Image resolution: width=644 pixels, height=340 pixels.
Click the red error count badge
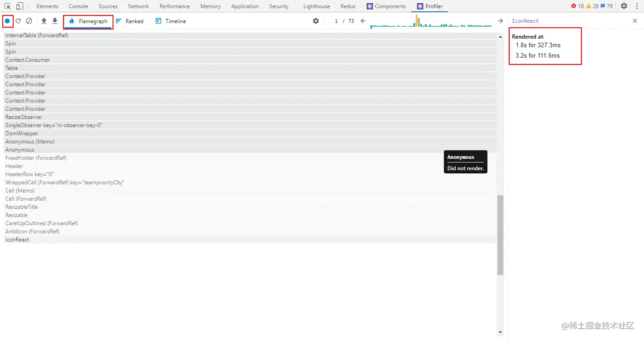click(x=578, y=6)
